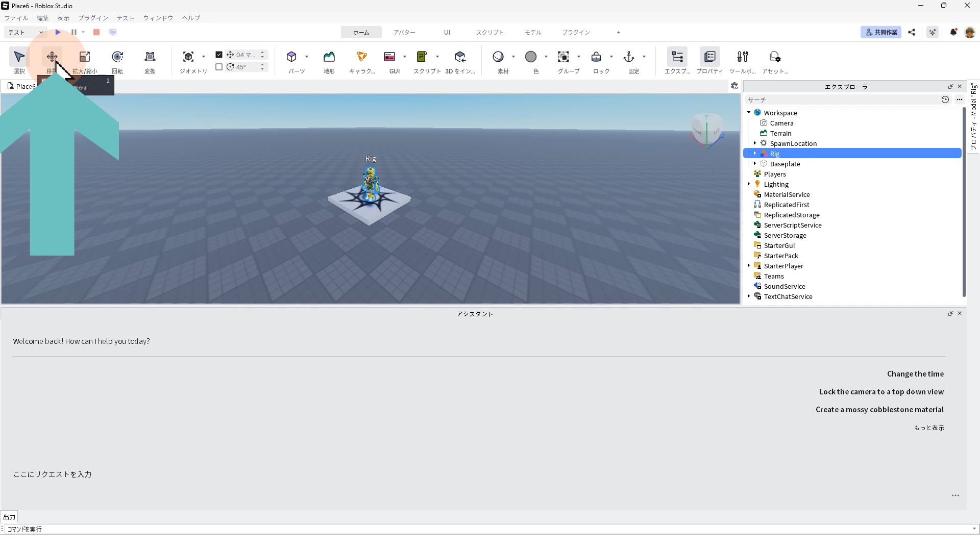
Task: Click the Terrain (地形) editor icon
Action: [x=329, y=57]
